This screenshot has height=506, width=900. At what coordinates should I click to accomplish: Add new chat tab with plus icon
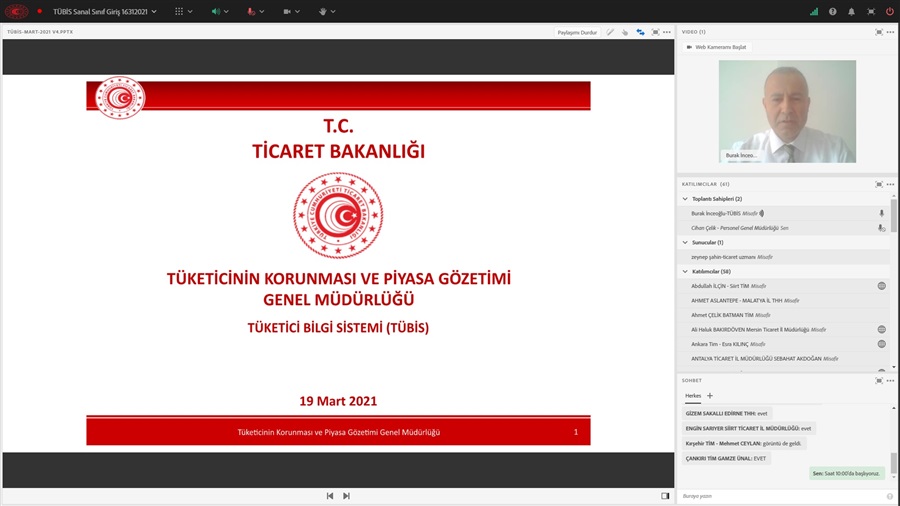coord(710,396)
